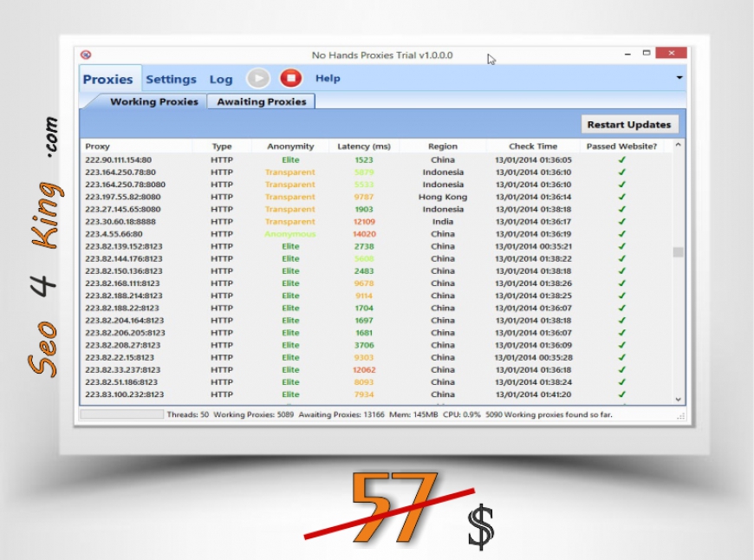Switch to the Proxies tab
The width and height of the screenshot is (754, 560).
(x=107, y=79)
